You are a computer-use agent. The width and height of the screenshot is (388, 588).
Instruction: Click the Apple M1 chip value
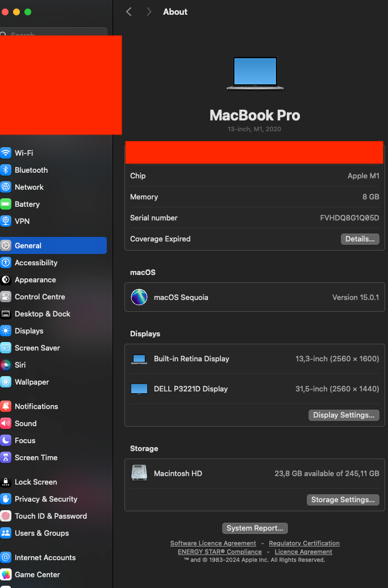[x=363, y=176]
